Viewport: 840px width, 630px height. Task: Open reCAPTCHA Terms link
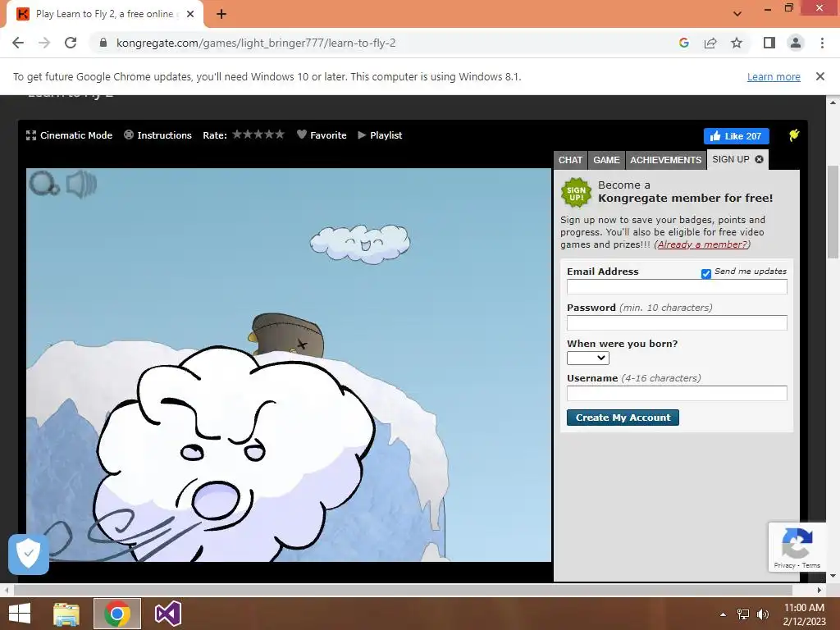pos(811,566)
